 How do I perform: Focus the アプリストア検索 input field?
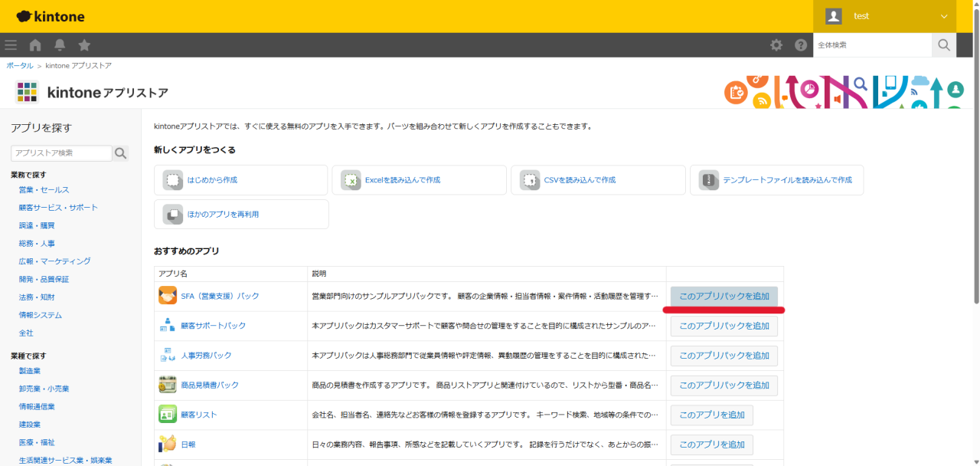[x=61, y=153]
